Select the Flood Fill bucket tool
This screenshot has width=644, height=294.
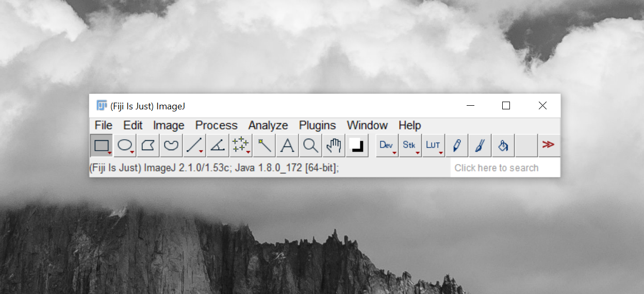(503, 145)
